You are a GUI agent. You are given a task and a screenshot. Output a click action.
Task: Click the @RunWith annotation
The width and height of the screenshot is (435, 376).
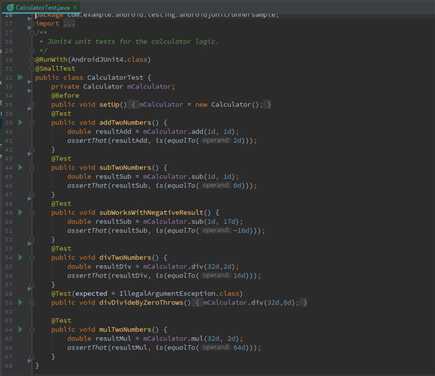[x=51, y=60]
